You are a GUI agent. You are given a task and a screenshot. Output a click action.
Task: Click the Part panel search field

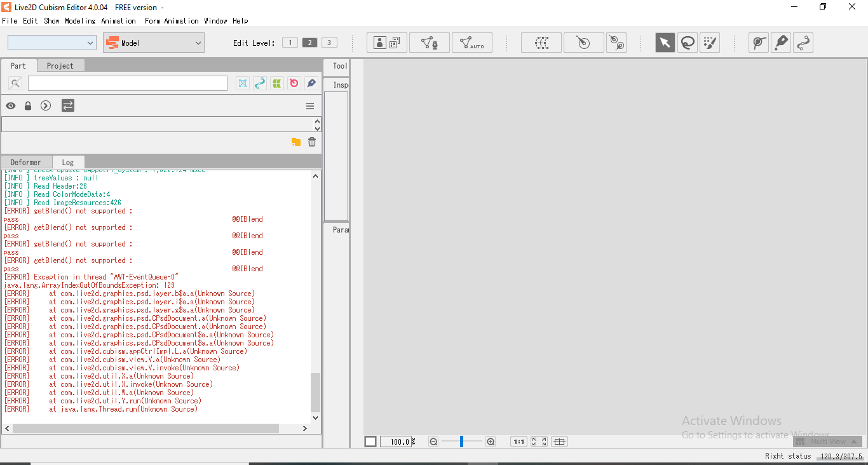click(x=128, y=83)
